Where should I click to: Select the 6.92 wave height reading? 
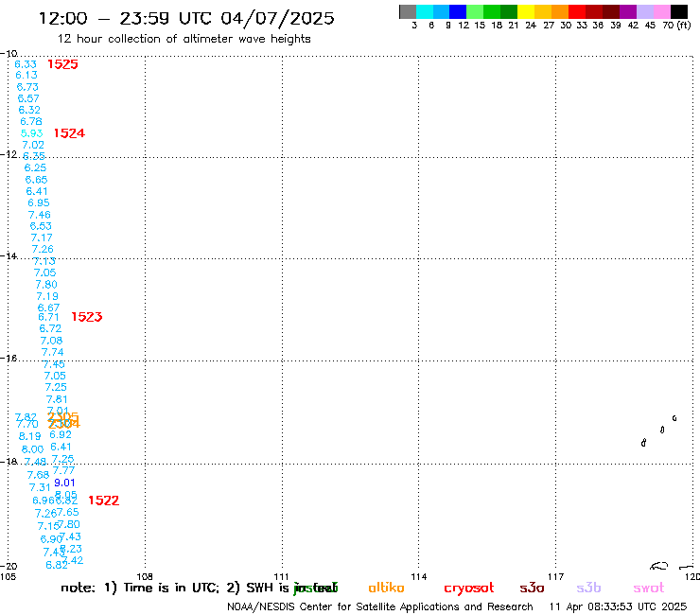[x=61, y=434]
